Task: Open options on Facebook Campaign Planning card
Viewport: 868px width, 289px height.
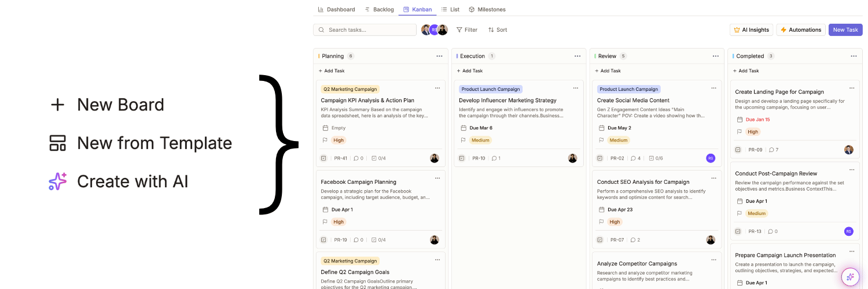Action: [437, 178]
